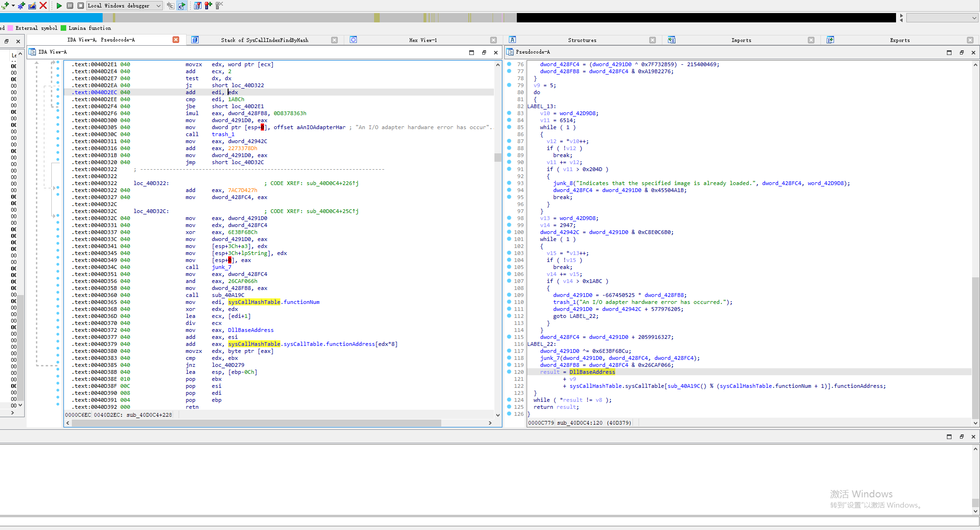The height and width of the screenshot is (530, 980).
Task: Open the Exports tab
Action: (x=900, y=40)
